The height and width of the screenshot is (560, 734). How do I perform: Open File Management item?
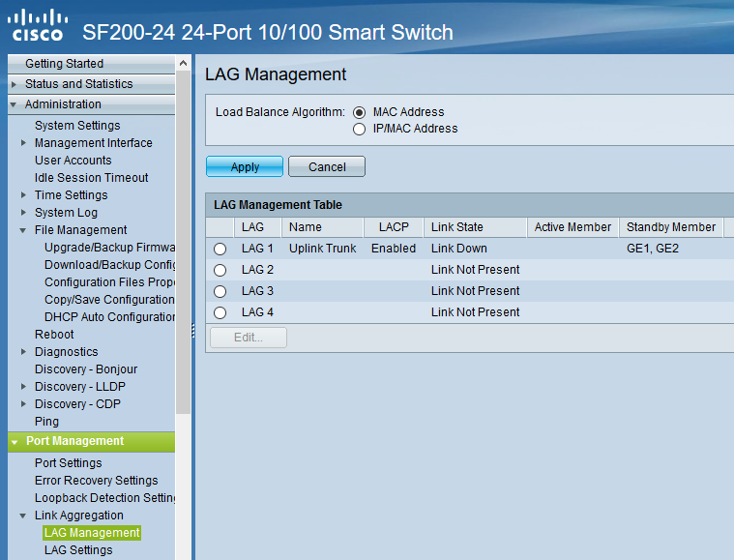coord(80,230)
